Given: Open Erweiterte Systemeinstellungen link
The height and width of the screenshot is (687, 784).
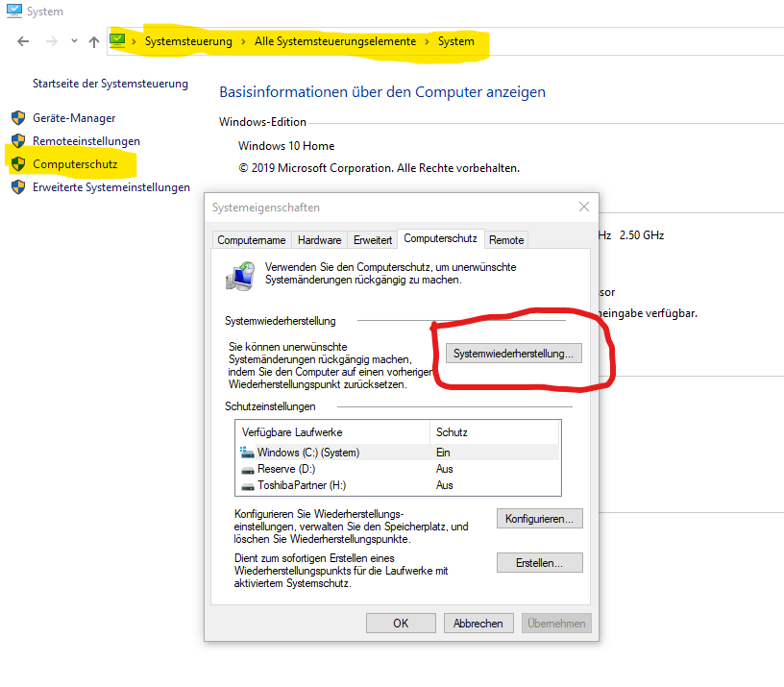Looking at the screenshot, I should (x=111, y=187).
